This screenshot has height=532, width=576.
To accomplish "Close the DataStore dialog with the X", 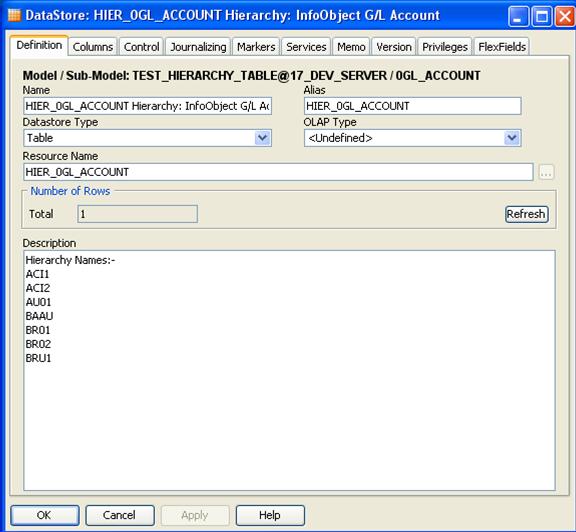I will (565, 17).
